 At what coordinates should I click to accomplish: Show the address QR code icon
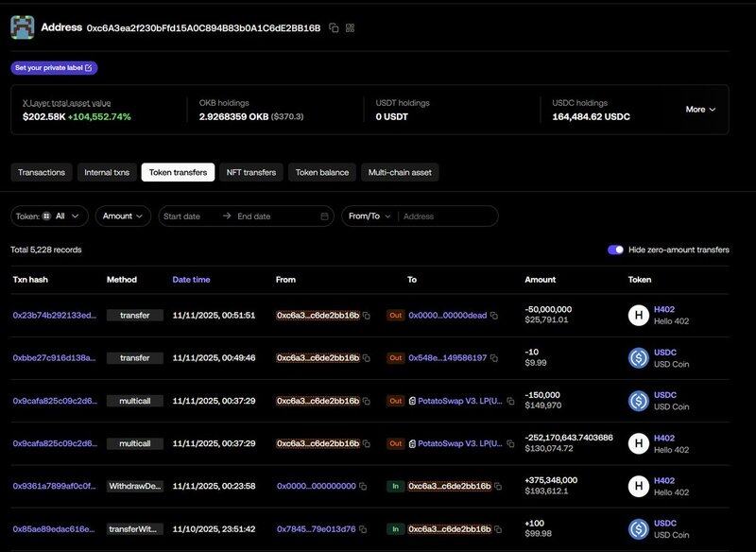tap(350, 28)
